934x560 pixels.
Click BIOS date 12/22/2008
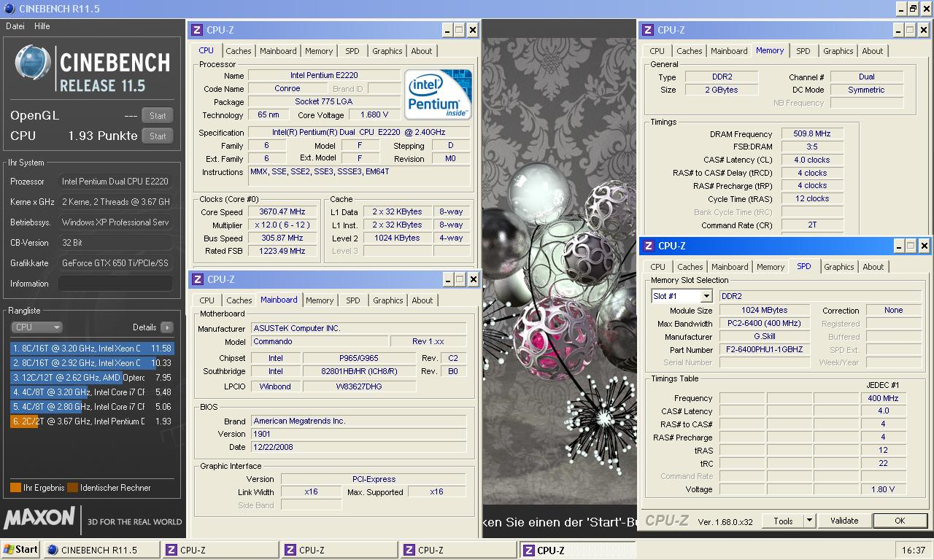358,448
